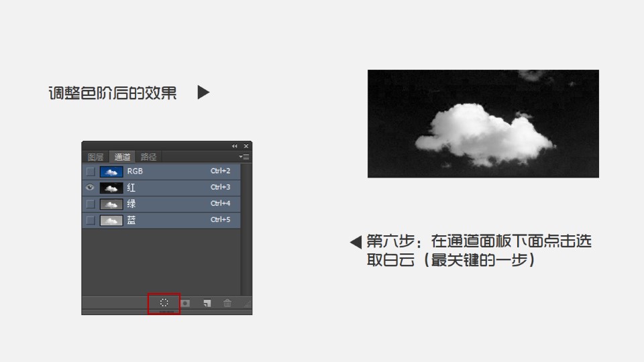Click Save selection as channel icon

[x=186, y=303]
